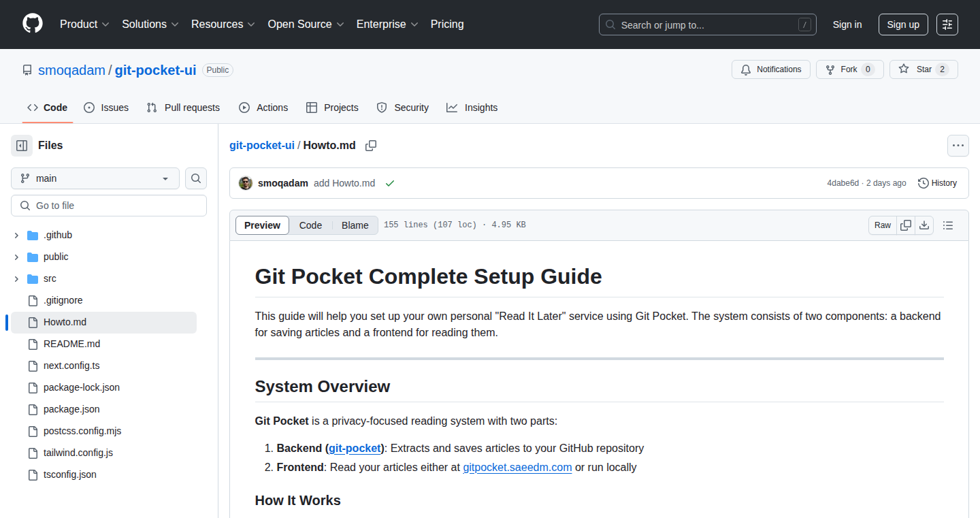Select the Preview view toggle
This screenshot has height=518, width=980.
pyautogui.click(x=263, y=225)
